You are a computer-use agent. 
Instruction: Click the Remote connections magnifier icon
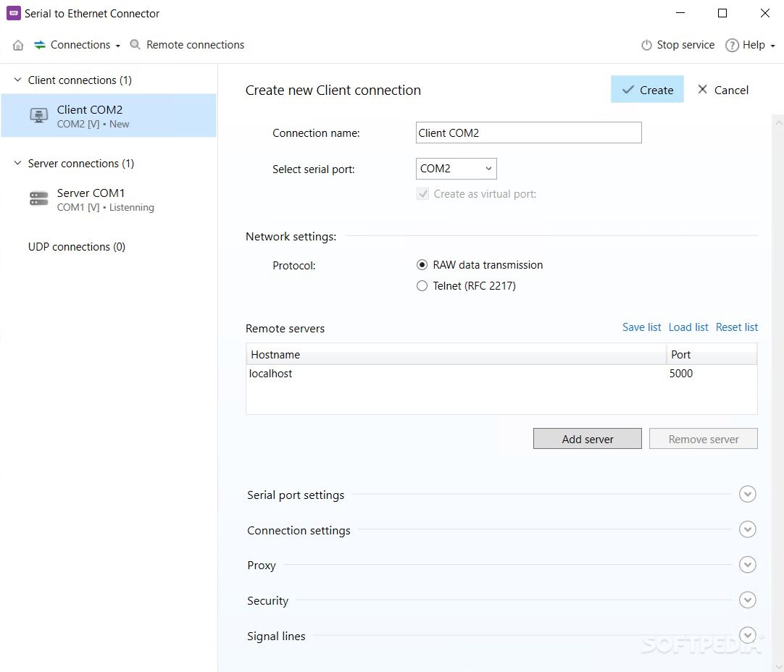135,44
